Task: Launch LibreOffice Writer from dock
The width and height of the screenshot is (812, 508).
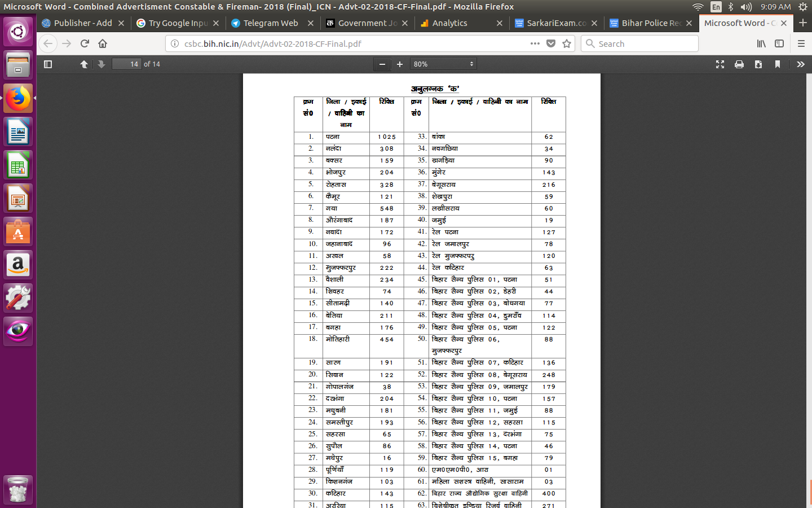Action: pos(18,132)
